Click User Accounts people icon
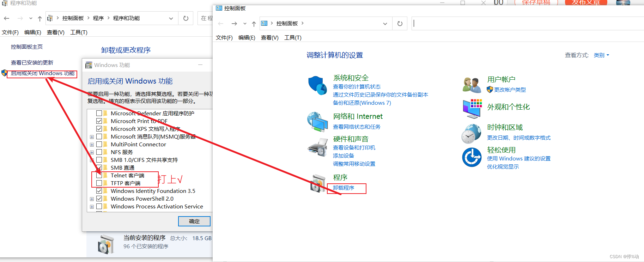The height and width of the screenshot is (262, 644). click(x=472, y=85)
